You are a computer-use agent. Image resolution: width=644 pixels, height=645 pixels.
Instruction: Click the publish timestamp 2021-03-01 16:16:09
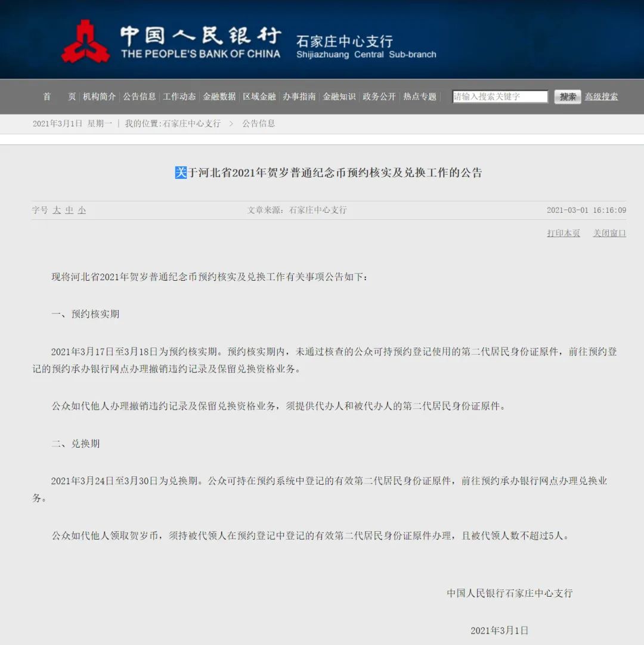click(x=586, y=210)
